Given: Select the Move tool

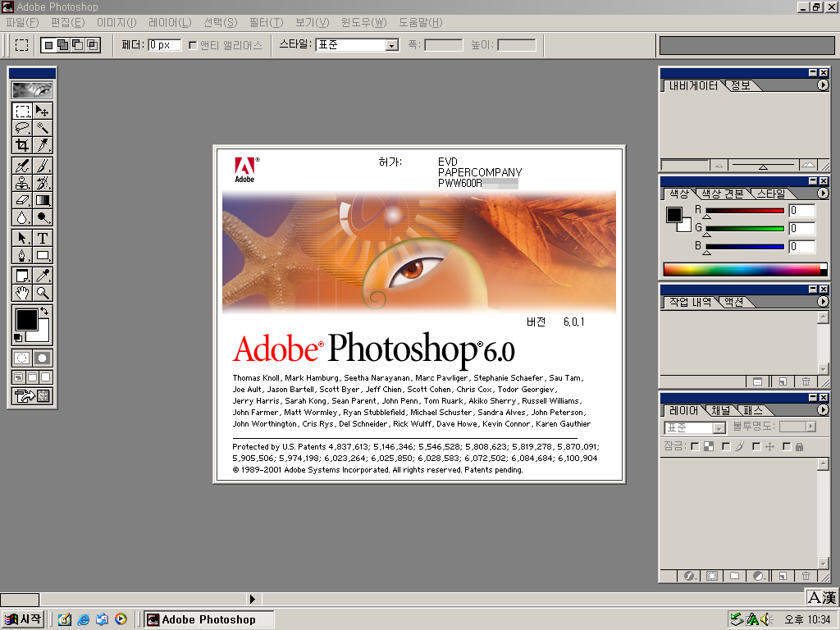Looking at the screenshot, I should [43, 111].
